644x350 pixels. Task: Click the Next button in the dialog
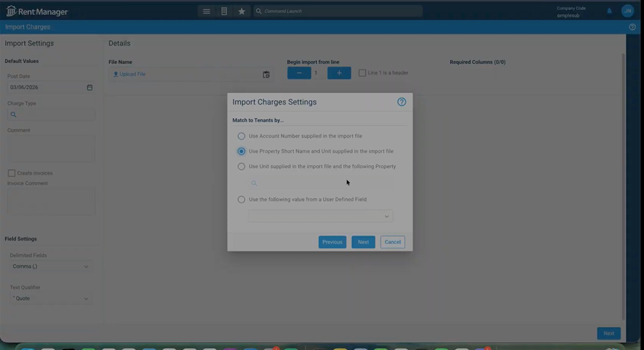pyautogui.click(x=363, y=242)
